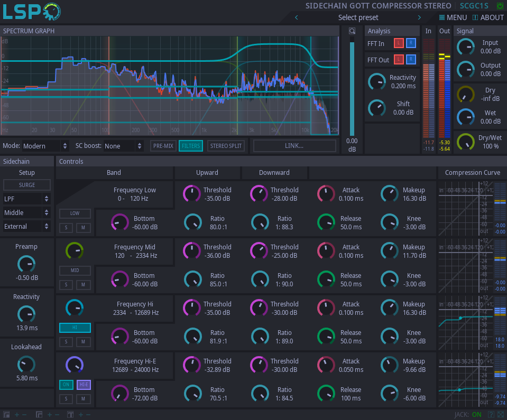Image resolution: width=507 pixels, height=420 pixels.
Task: Enable the Hi-E band ON button
Action: click(x=66, y=385)
